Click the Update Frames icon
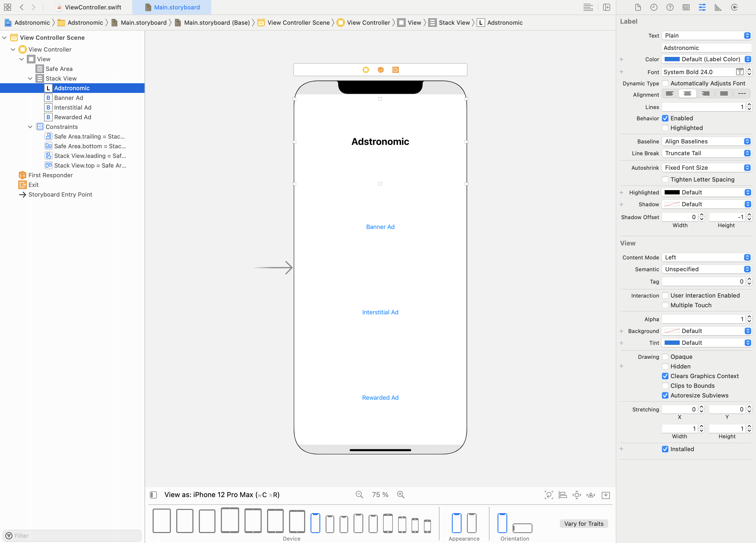Screen dimensions: 756x543 pos(548,495)
